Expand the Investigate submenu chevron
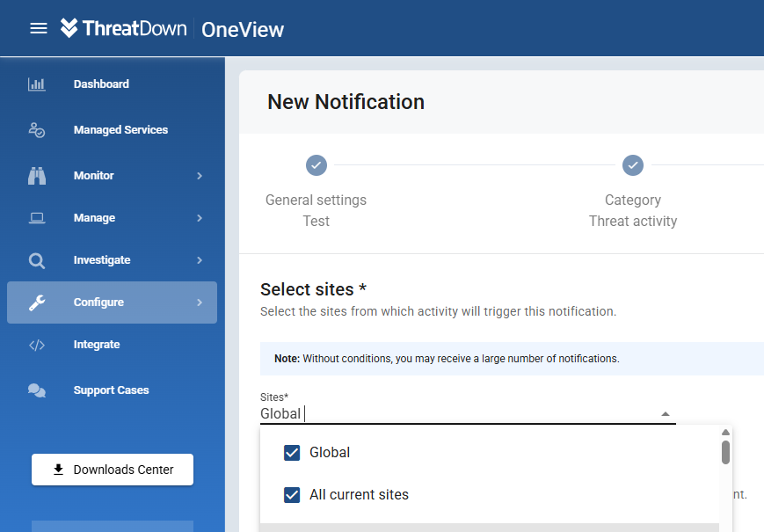This screenshot has width=764, height=532. point(200,260)
